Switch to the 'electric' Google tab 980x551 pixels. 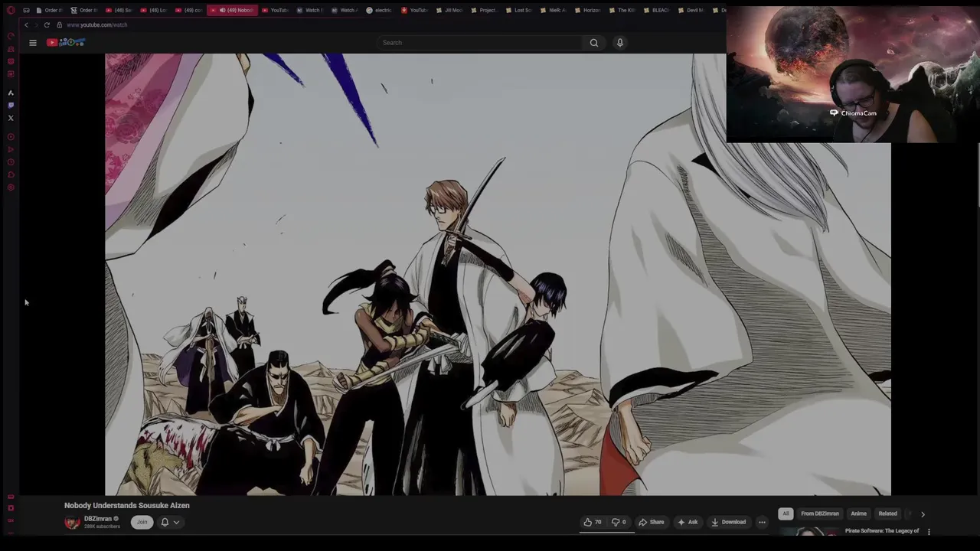(379, 10)
